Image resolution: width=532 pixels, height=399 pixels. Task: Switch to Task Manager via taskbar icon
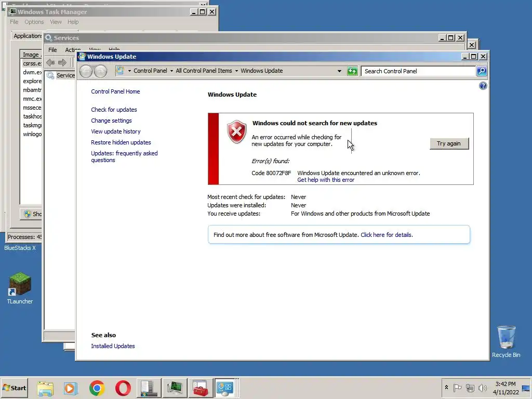tap(175, 388)
